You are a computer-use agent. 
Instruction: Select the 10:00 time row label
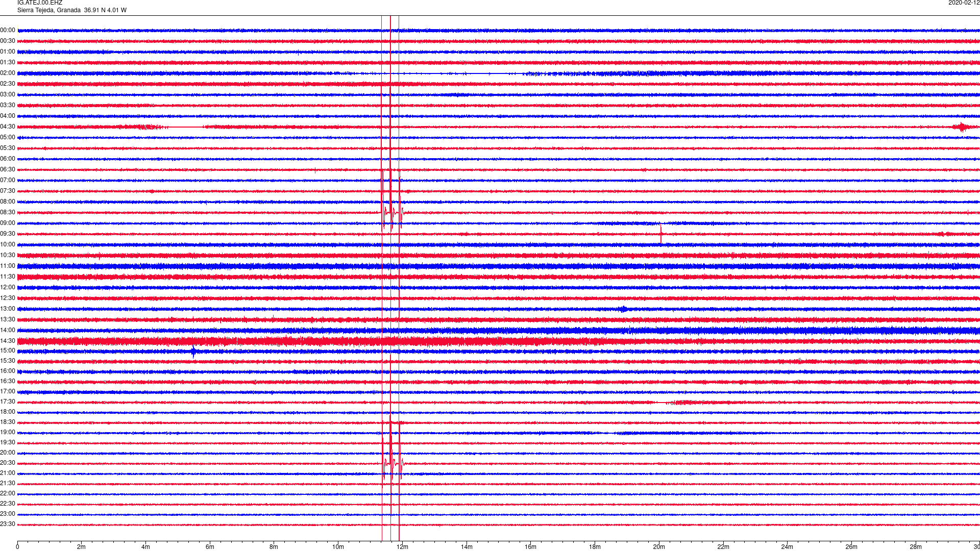[8, 244]
